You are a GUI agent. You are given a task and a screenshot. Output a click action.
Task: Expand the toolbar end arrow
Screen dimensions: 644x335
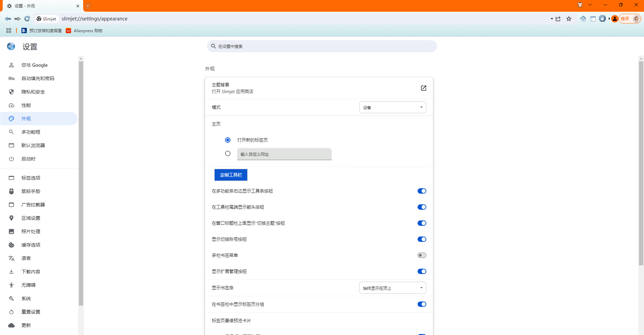pyautogui.click(x=609, y=19)
